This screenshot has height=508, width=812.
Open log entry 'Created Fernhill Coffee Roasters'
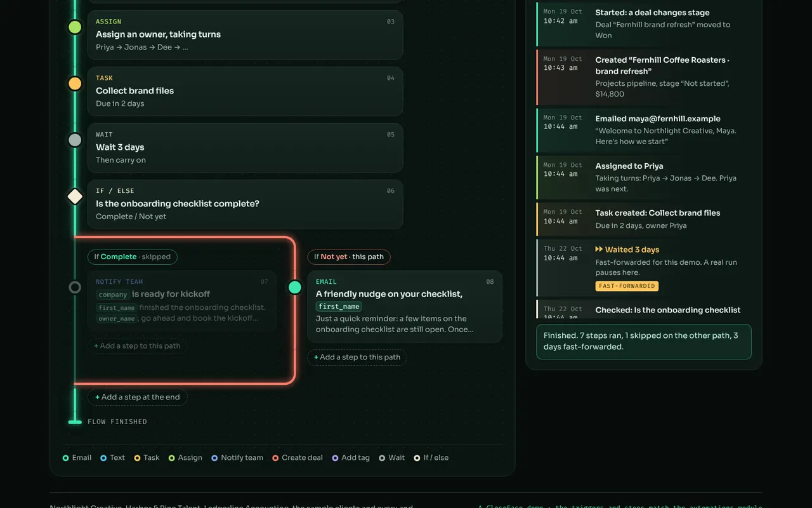coord(644,77)
